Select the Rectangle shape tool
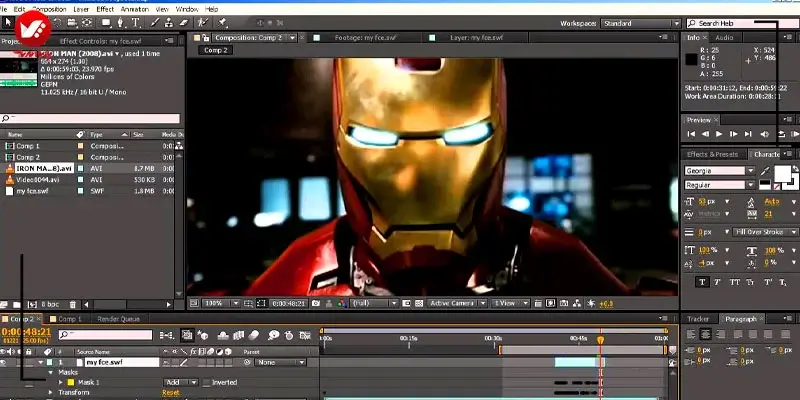 [x=106, y=22]
